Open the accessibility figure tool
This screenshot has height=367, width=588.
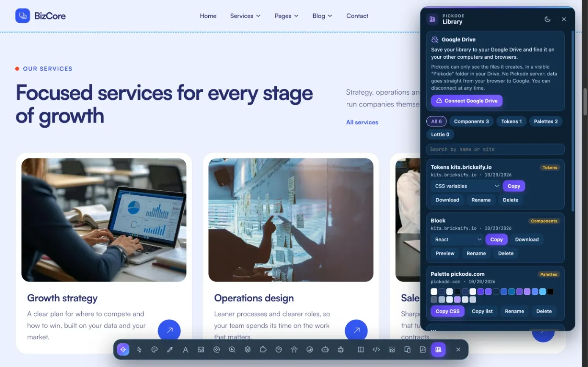point(294,350)
